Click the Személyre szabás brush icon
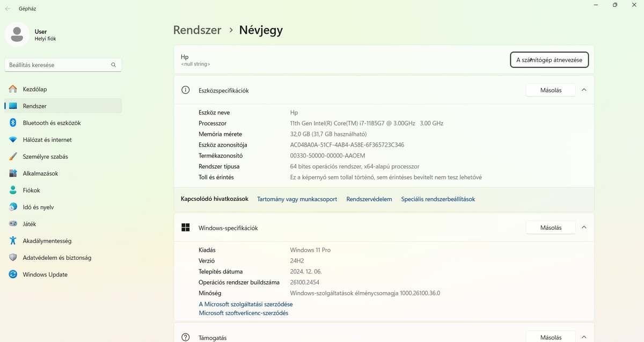 (13, 157)
